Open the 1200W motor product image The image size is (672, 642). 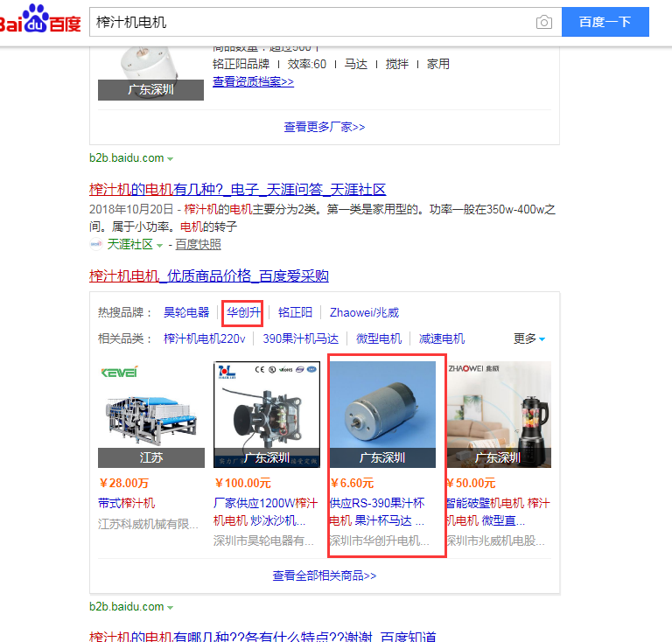click(x=267, y=415)
